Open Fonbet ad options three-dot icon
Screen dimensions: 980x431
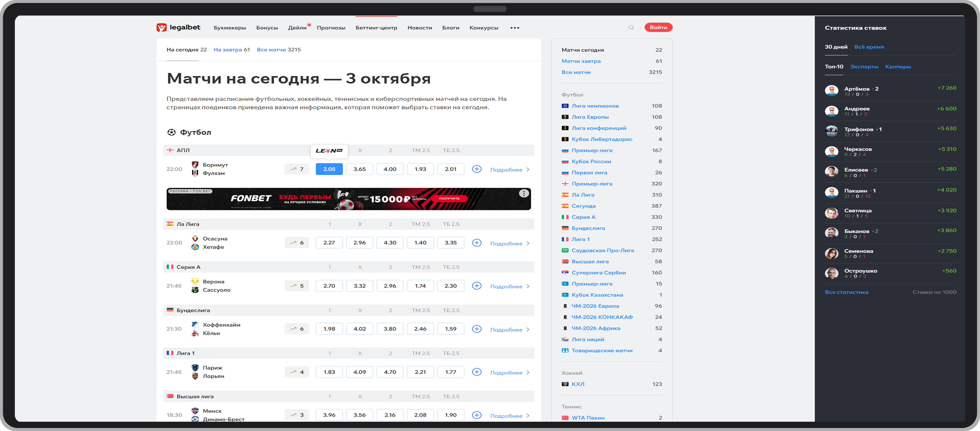[524, 193]
